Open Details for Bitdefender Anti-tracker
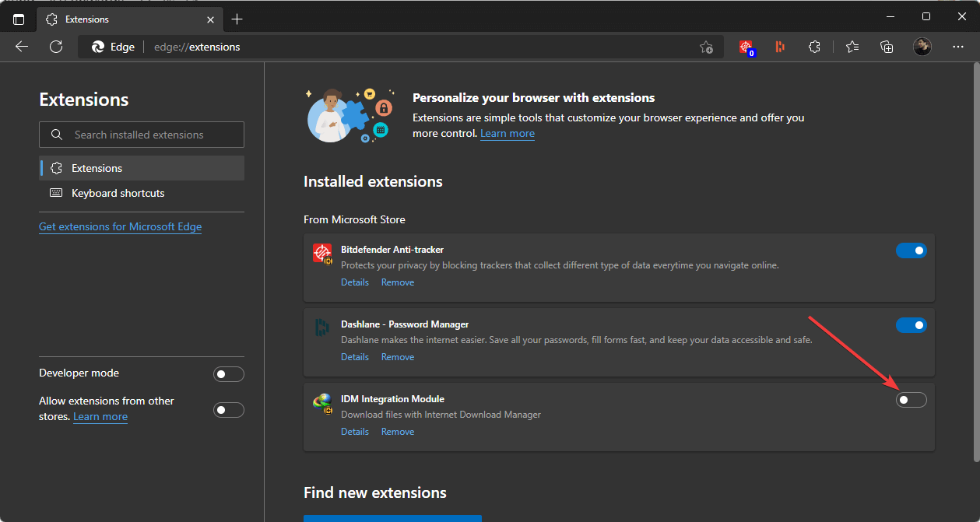 click(355, 282)
